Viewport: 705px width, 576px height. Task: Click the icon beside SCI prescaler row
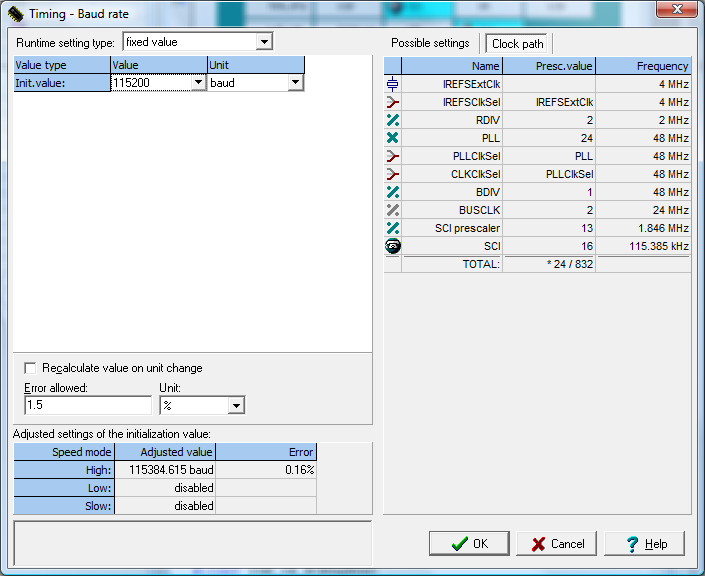pos(392,228)
